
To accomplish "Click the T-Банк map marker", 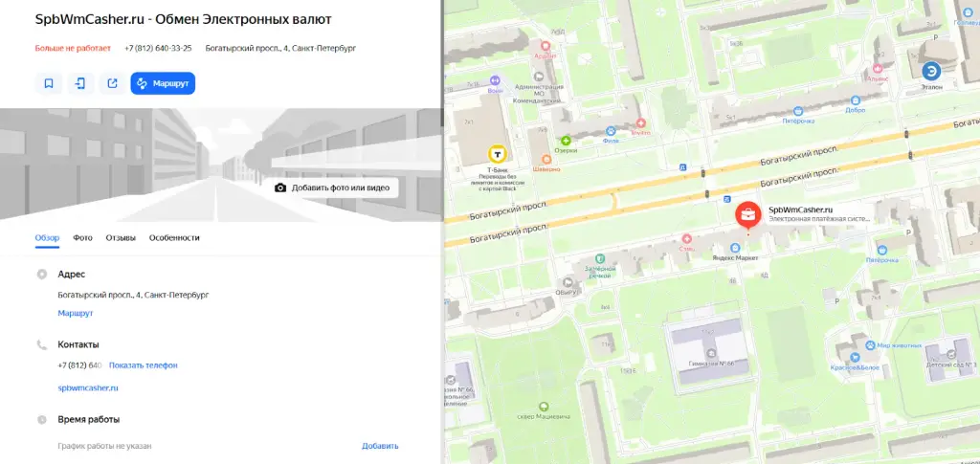I will point(497,153).
